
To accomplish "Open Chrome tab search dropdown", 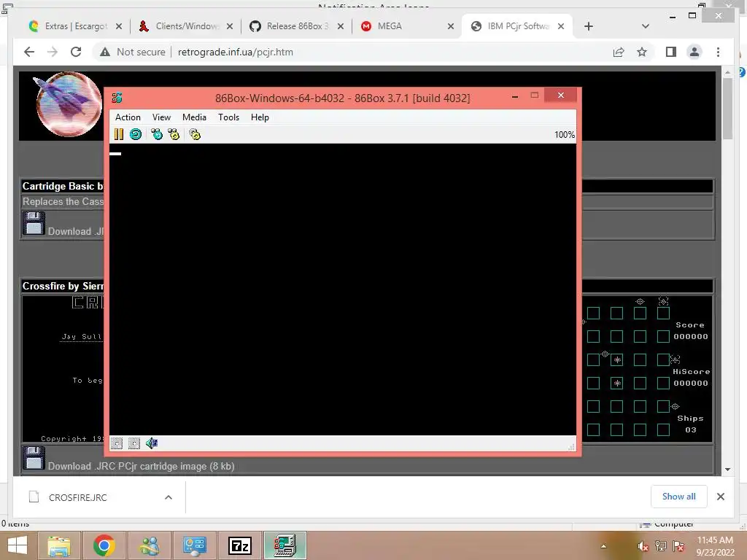I will point(646,26).
